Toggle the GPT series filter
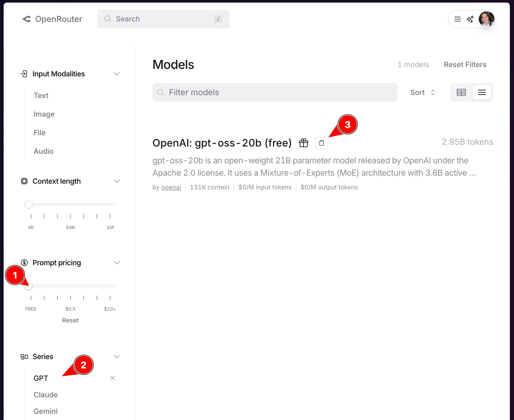Viewport: 514px width, 420px height. coord(41,378)
